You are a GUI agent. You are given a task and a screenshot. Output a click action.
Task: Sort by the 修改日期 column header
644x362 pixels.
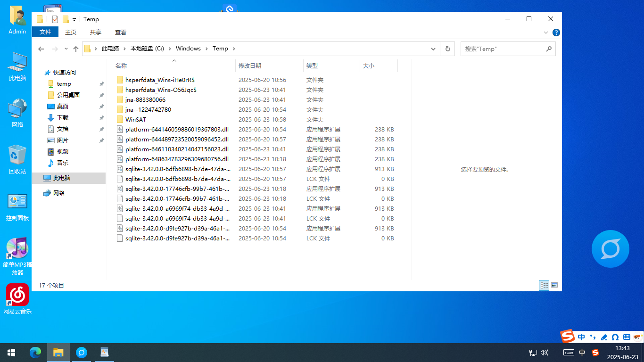click(x=269, y=66)
